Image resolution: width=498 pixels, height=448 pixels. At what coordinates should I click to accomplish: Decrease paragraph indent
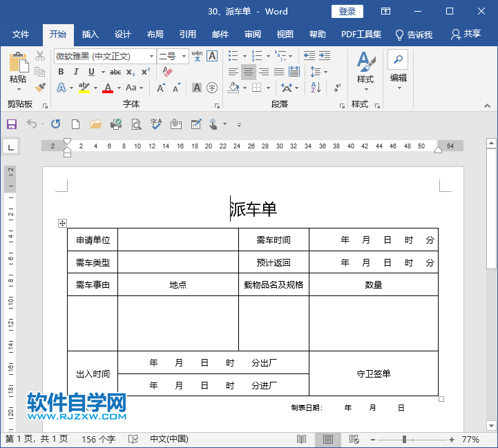tap(309, 56)
